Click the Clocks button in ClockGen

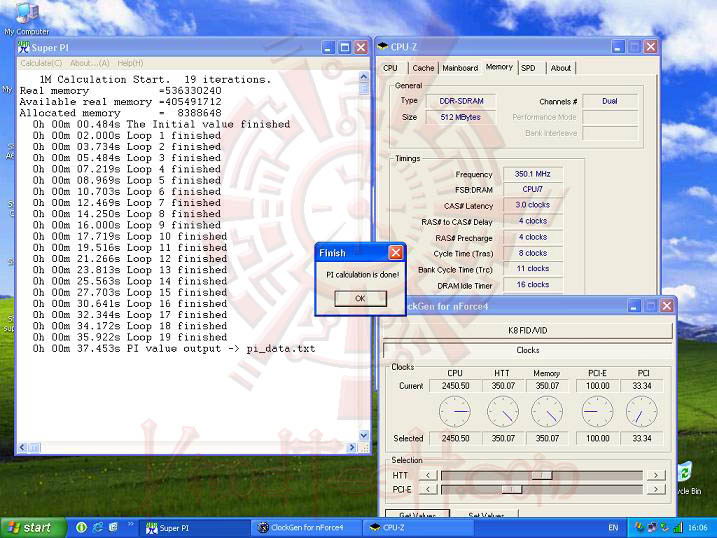pos(527,350)
